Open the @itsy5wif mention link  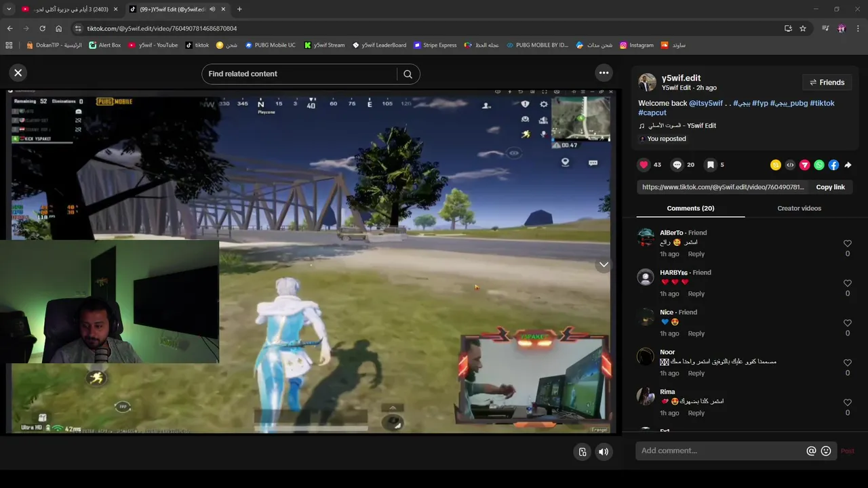click(x=706, y=103)
